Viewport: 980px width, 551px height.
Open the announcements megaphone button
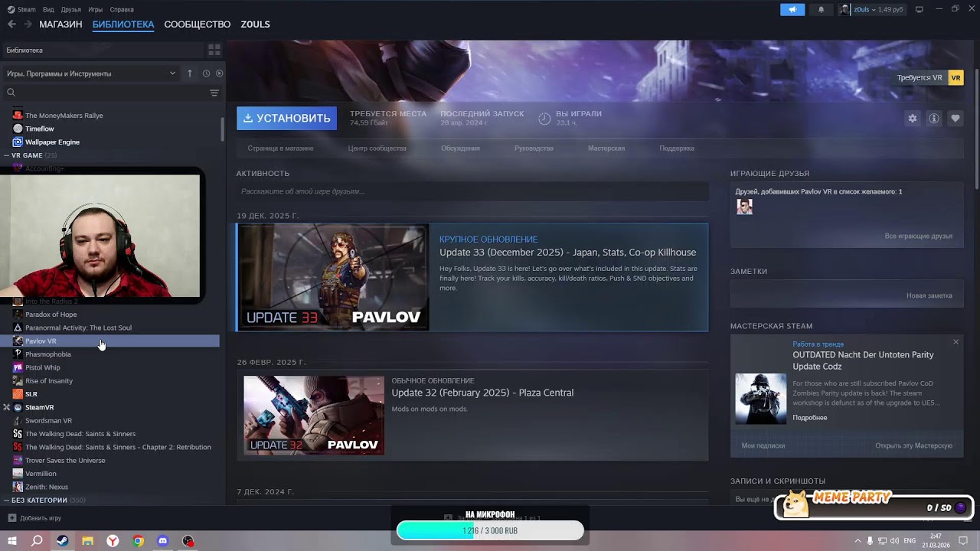click(792, 9)
